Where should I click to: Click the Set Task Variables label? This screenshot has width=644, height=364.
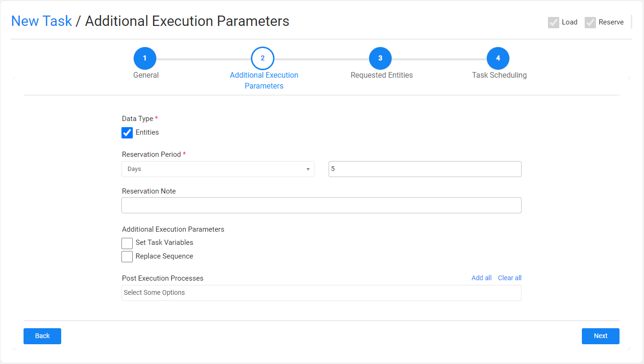pyautogui.click(x=164, y=243)
